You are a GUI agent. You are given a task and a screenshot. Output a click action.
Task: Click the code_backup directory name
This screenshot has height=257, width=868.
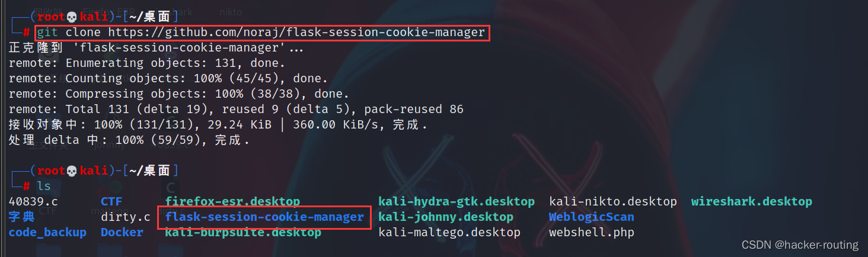[47, 233]
